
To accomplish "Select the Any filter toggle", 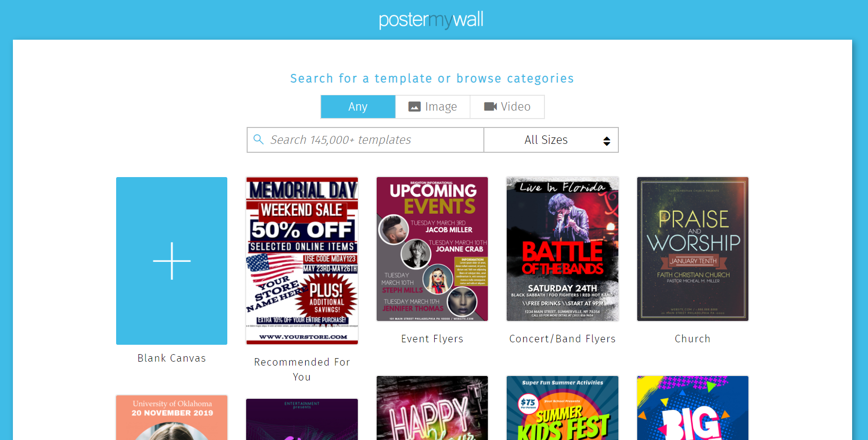I will click(358, 107).
